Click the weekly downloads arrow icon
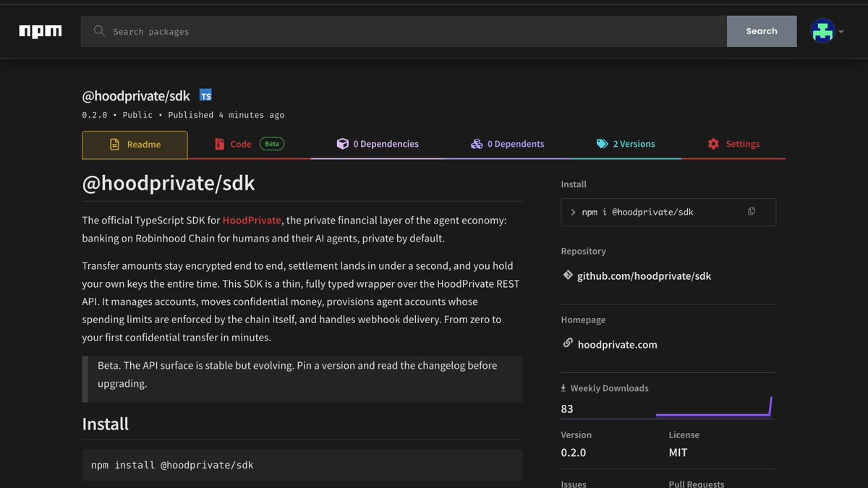Viewport: 868px width, 488px height. 564,388
